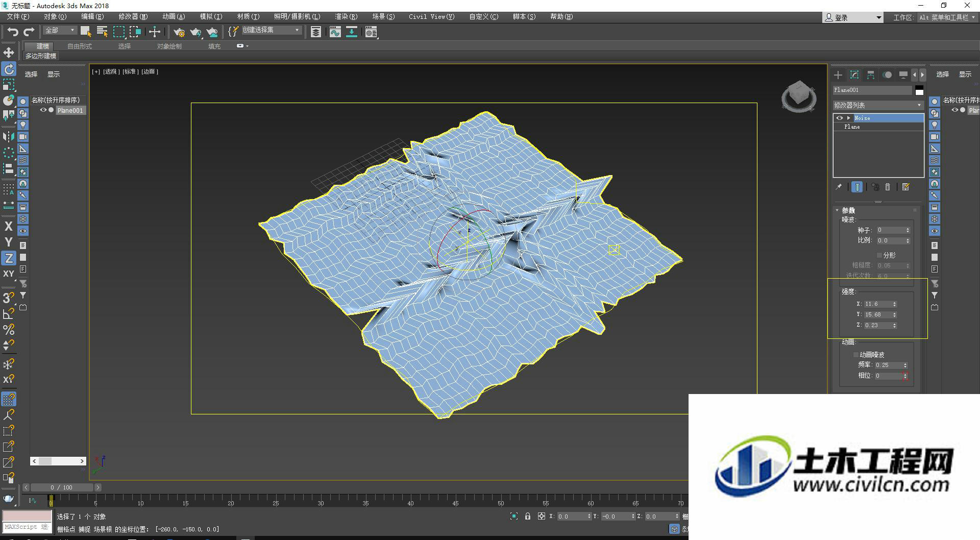This screenshot has width=980, height=540.
Task: Enable the 动画噪波 animate noise checkbox
Action: point(856,355)
